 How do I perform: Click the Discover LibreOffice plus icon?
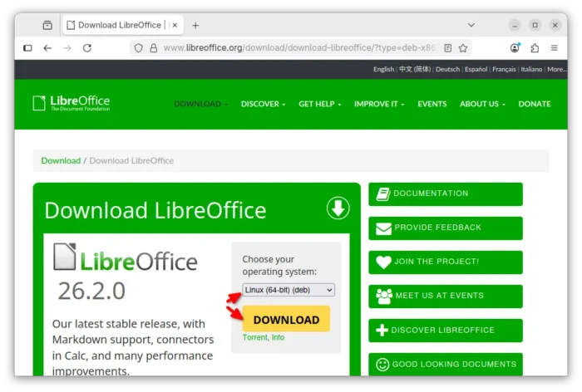(x=382, y=331)
